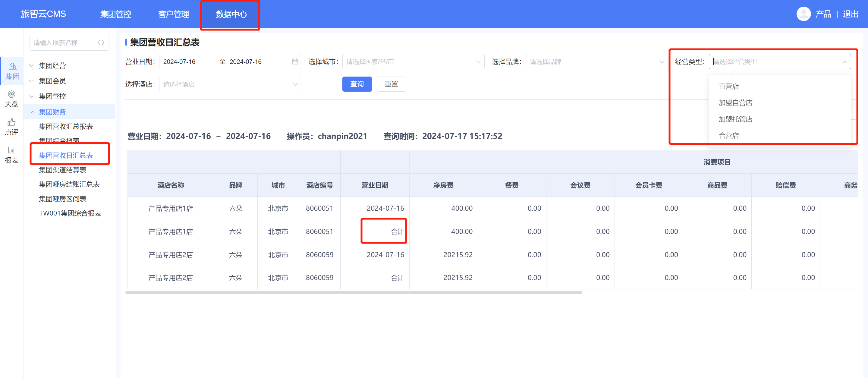Click the 餐费 column header
Screen dimensions: 868x378
click(512, 185)
